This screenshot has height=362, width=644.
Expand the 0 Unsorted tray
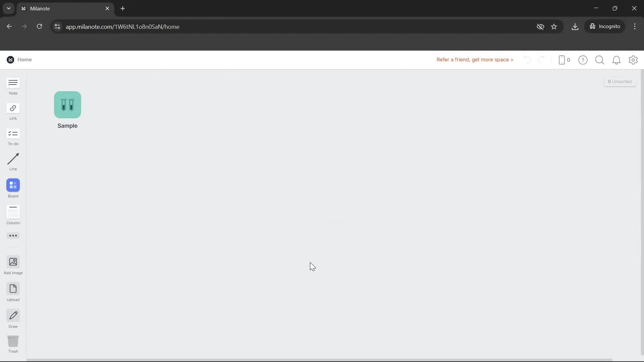(x=620, y=81)
